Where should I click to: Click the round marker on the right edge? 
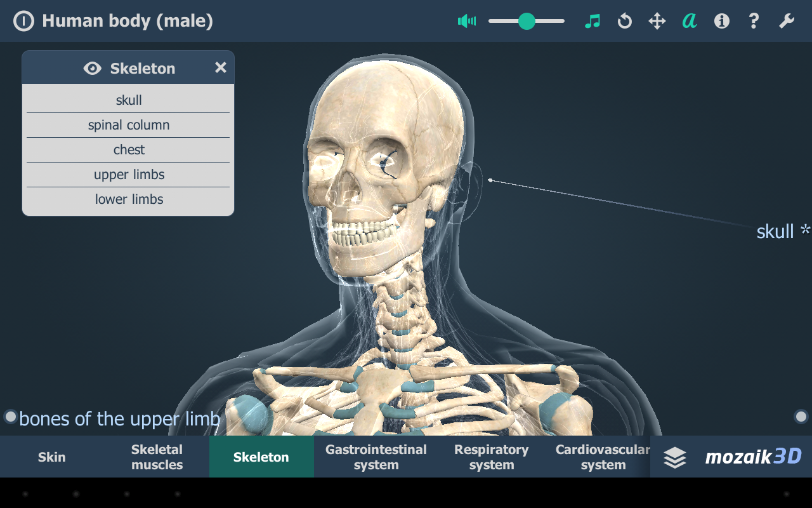coord(801,417)
